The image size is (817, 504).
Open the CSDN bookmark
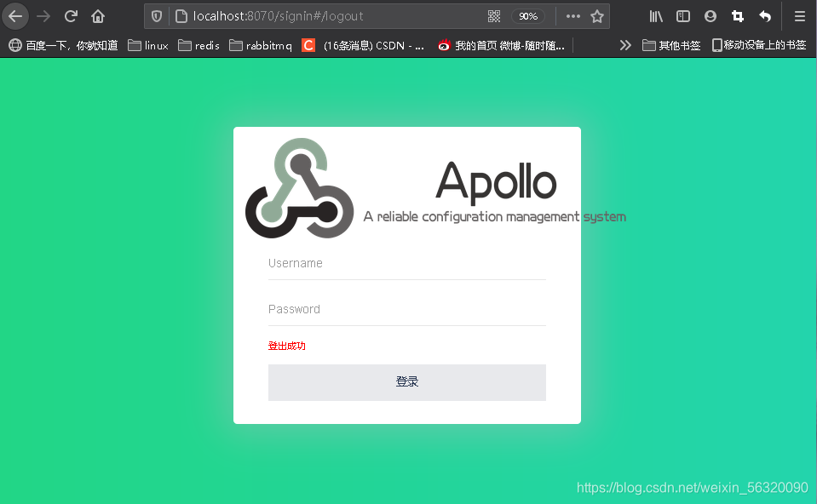click(x=363, y=46)
